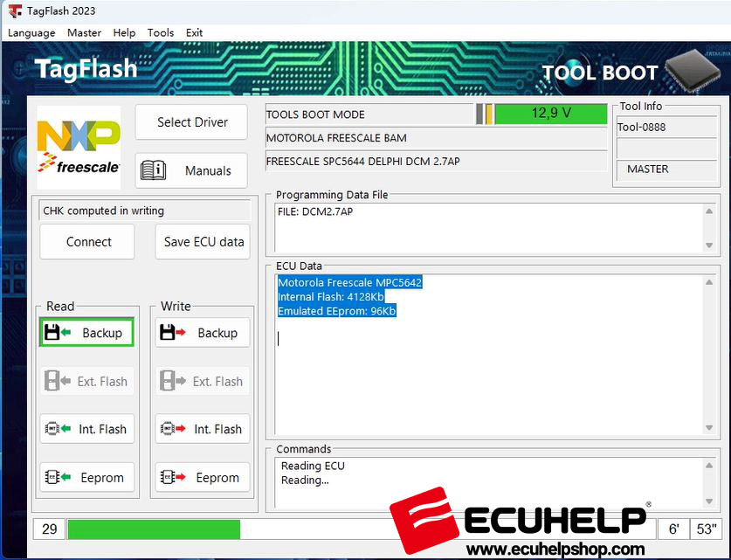
Task: Click the TOOLS BOOT MODE field
Action: (369, 114)
